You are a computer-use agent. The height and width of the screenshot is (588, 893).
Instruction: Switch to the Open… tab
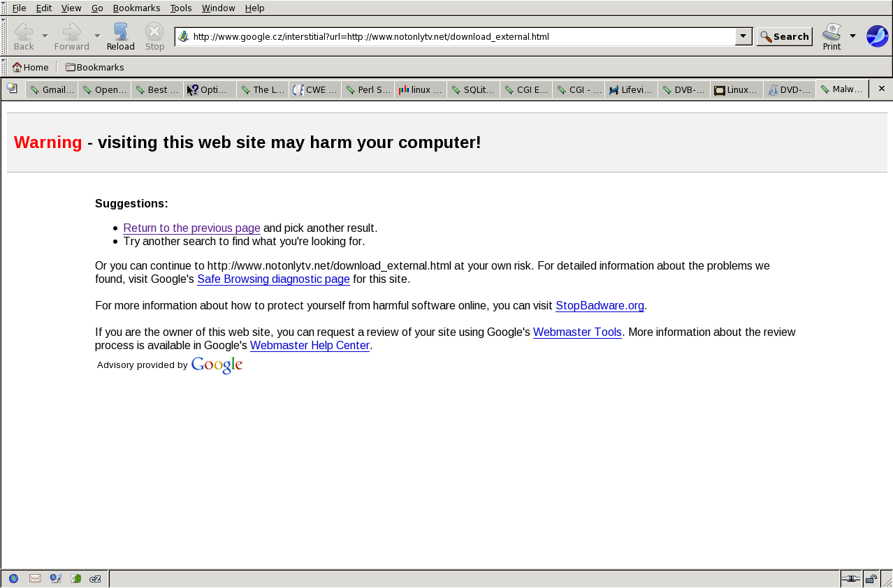click(104, 89)
